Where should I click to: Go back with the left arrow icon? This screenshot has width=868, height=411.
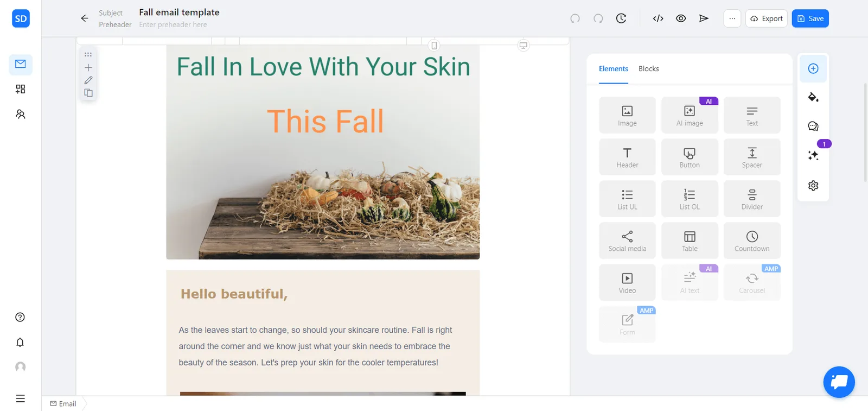click(85, 18)
